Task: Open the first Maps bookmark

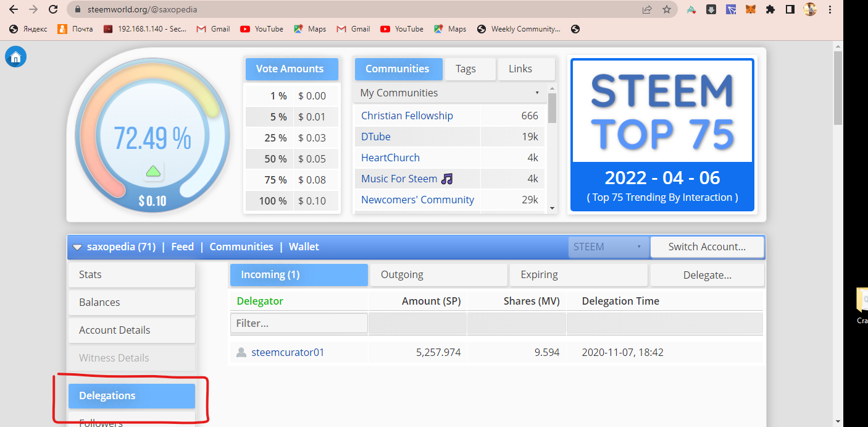Action: pyautogui.click(x=310, y=29)
